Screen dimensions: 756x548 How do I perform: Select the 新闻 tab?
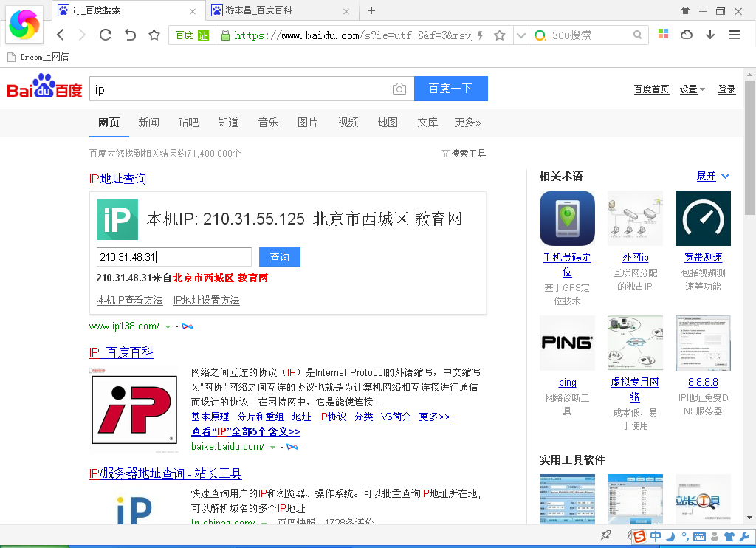tap(148, 123)
